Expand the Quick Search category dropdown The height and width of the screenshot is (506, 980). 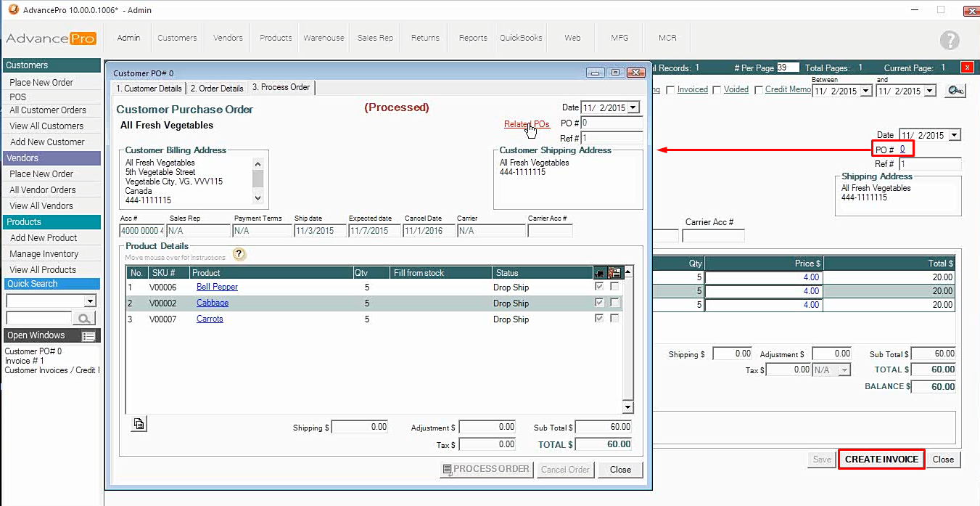(90, 301)
